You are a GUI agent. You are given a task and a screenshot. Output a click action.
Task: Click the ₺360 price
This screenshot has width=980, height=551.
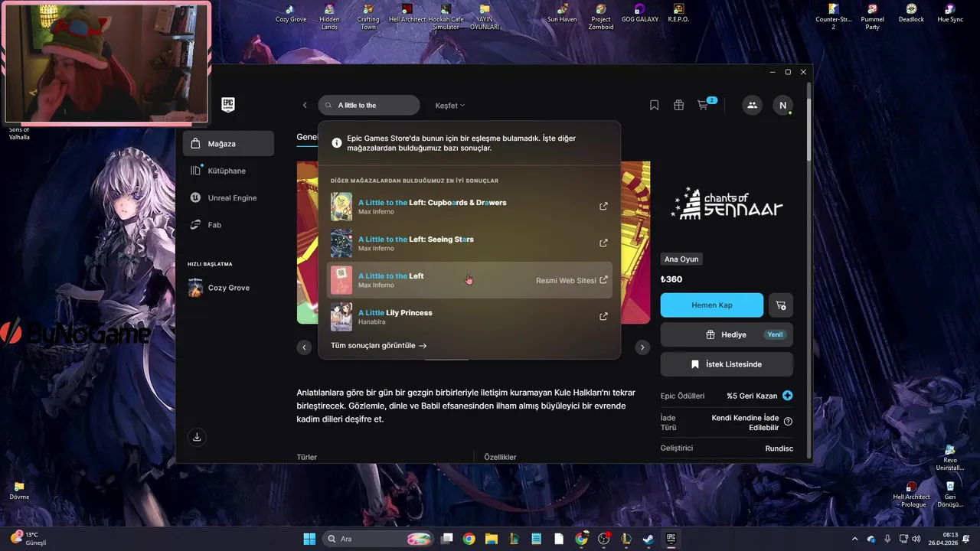tap(671, 279)
